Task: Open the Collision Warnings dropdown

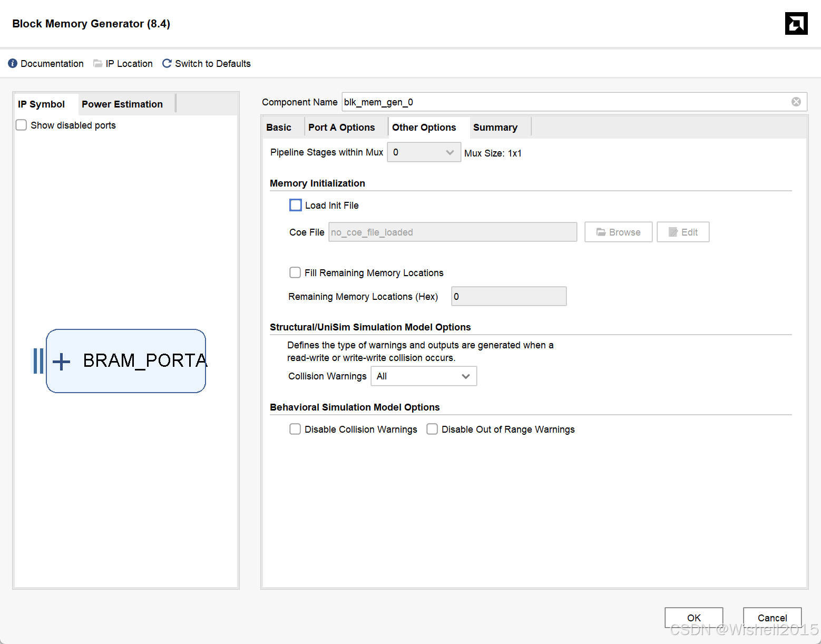Action: point(424,376)
